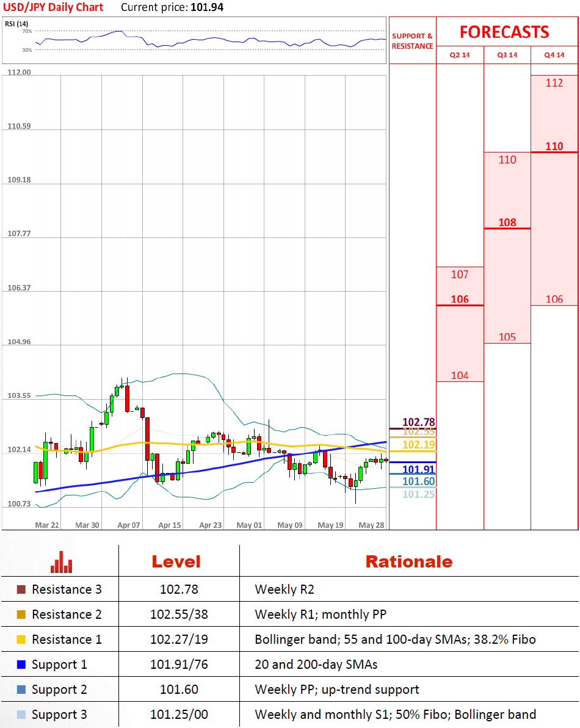Click the Weekly R1; monthly PP rationale
The image size is (580, 728).
pos(321,614)
